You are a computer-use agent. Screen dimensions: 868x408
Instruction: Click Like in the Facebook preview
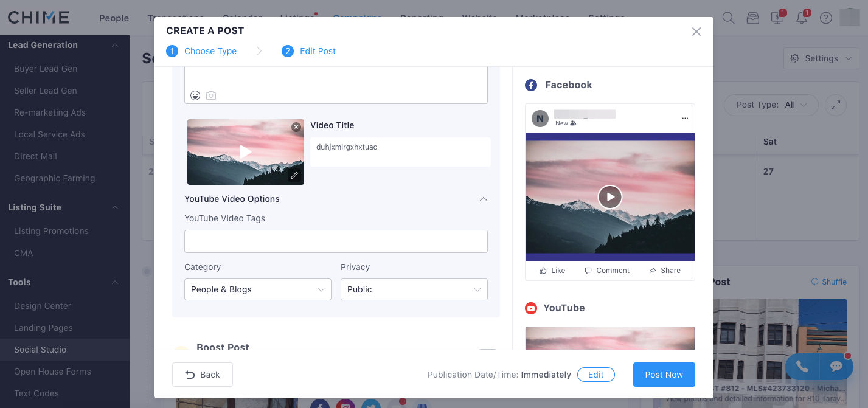click(552, 271)
